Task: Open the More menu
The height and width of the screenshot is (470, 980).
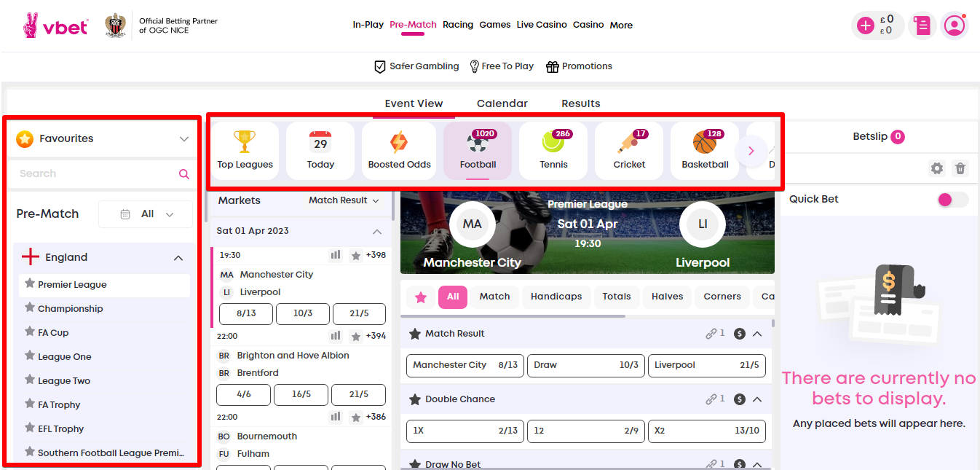Action: coord(621,25)
